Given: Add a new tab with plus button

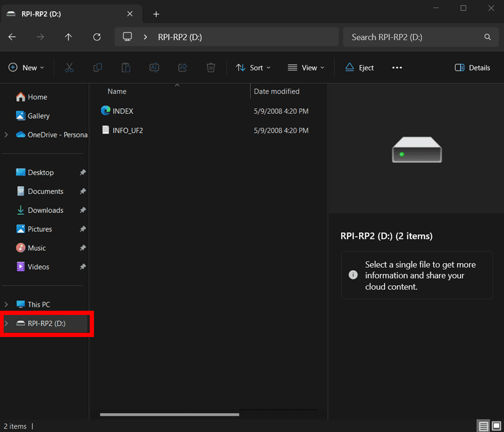Looking at the screenshot, I should (156, 14).
